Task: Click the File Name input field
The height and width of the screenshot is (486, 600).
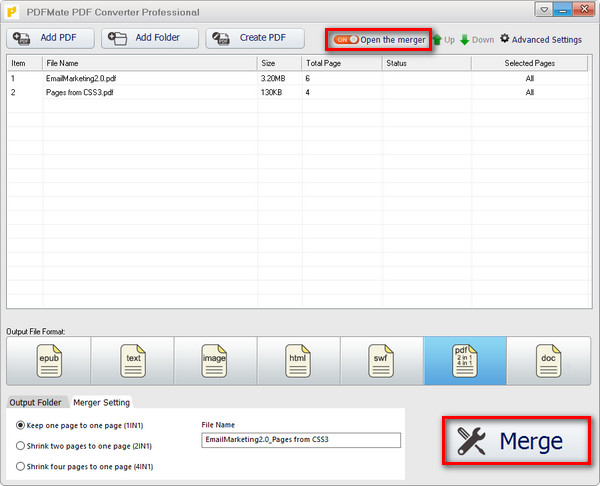Action: [301, 440]
